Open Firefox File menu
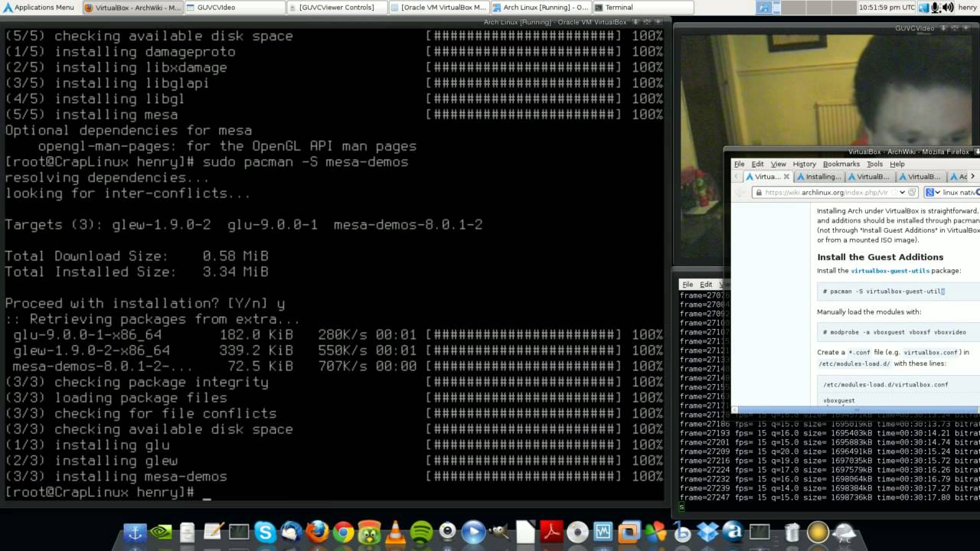The width and height of the screenshot is (980, 551). pos(739,164)
